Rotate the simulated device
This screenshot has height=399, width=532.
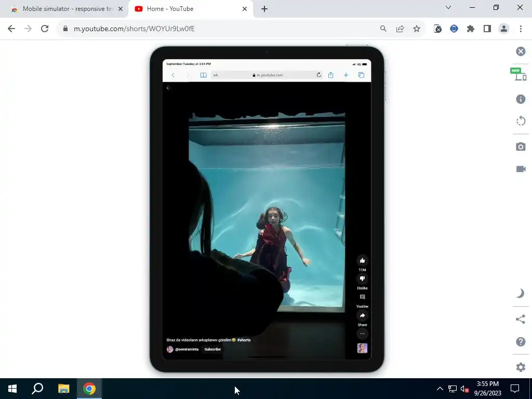coord(521,121)
